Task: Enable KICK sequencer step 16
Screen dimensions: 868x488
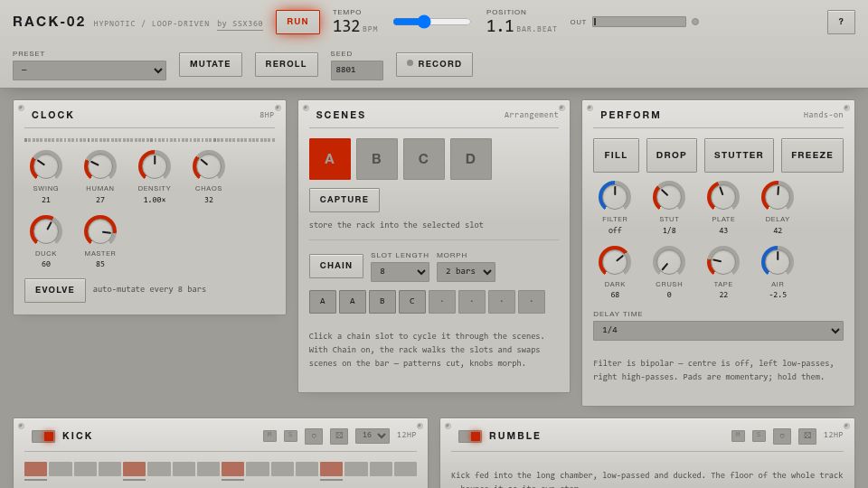Action: click(405, 469)
